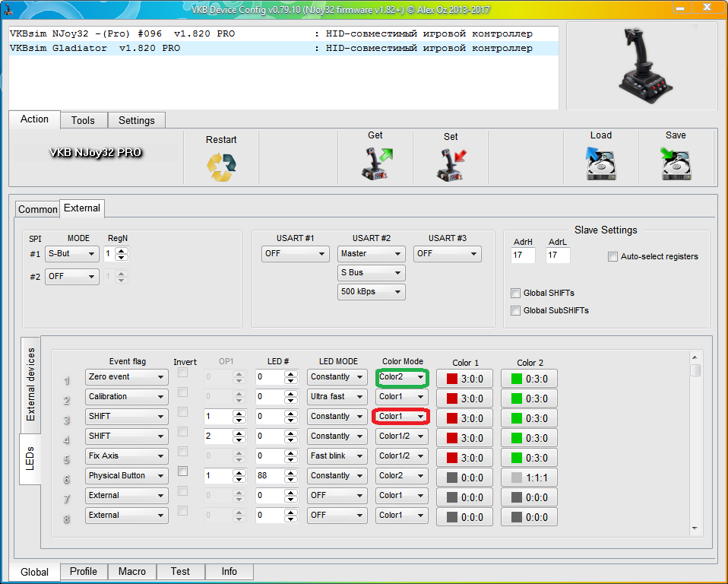Open the Macro bottom tab
728x584 pixels.
point(132,572)
